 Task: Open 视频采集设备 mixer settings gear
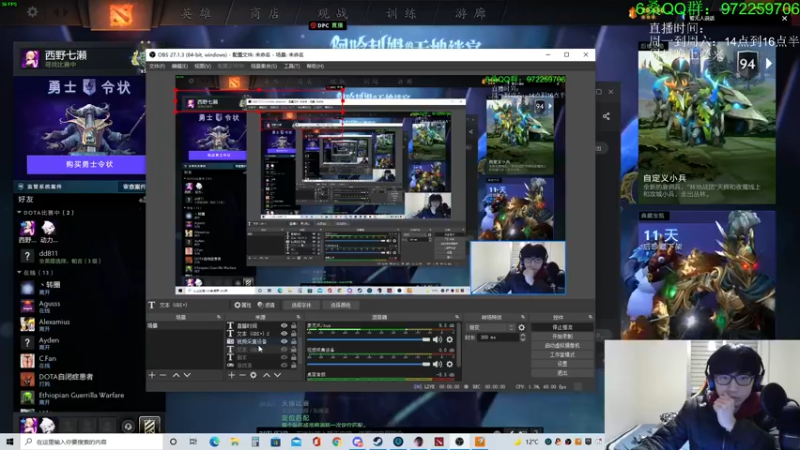click(449, 364)
